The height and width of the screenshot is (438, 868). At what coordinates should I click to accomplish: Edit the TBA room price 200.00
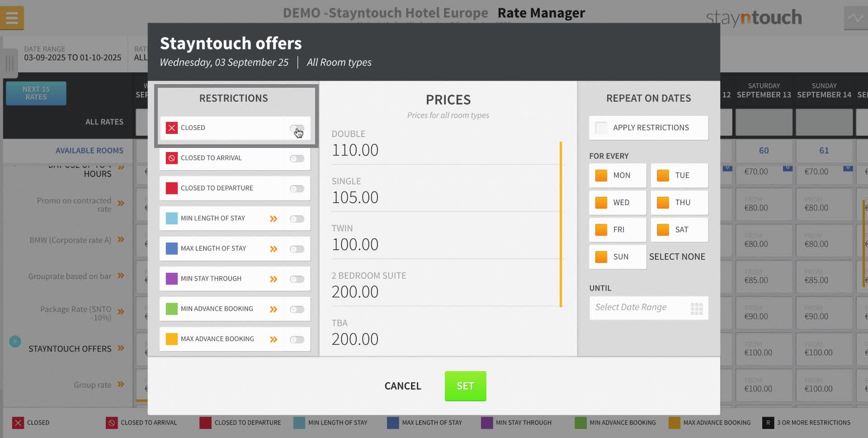pos(355,339)
